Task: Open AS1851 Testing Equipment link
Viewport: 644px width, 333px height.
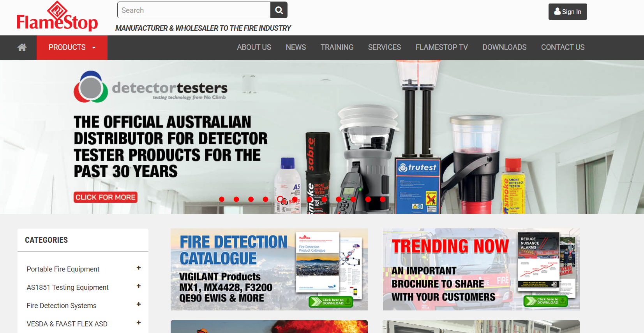Action: 67,287
